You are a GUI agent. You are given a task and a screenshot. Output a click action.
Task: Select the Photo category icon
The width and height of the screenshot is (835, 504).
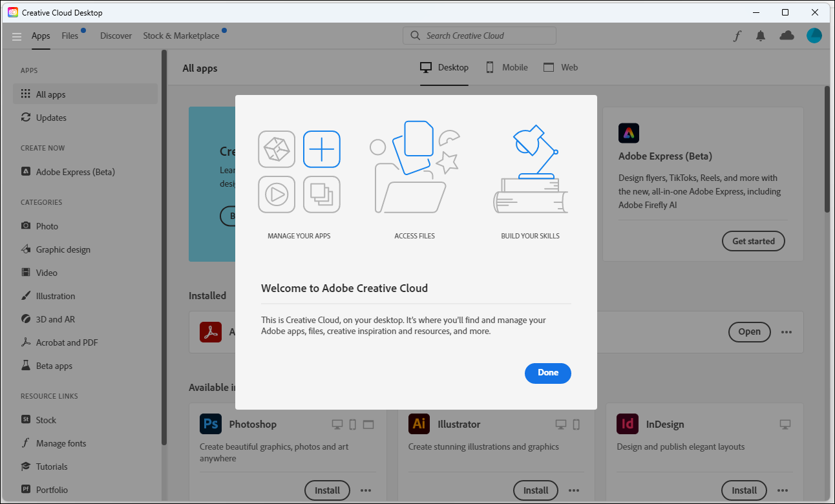coord(26,226)
